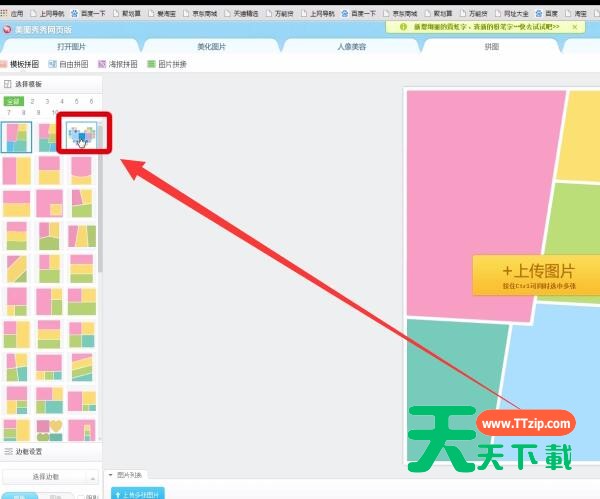
Task: Open the Apps grid icon in bookmarks bar
Action: coord(4,13)
